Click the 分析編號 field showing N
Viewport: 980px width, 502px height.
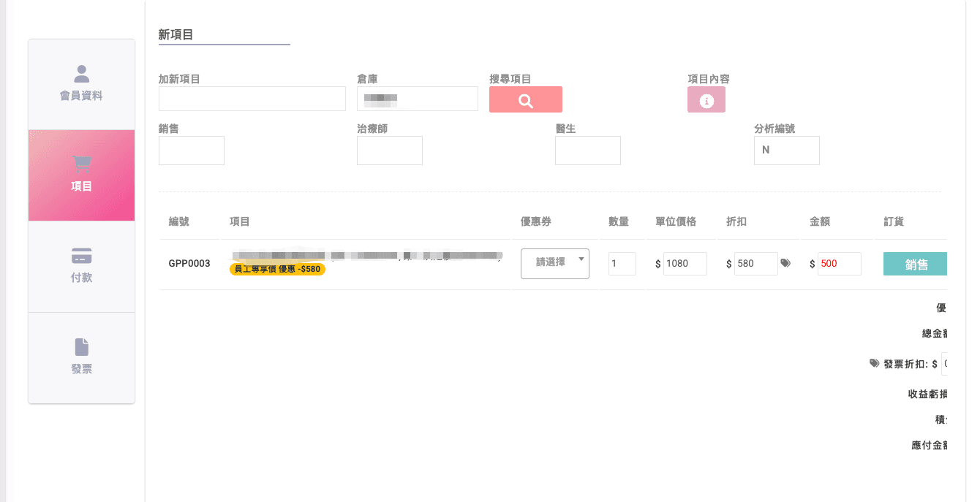point(786,150)
